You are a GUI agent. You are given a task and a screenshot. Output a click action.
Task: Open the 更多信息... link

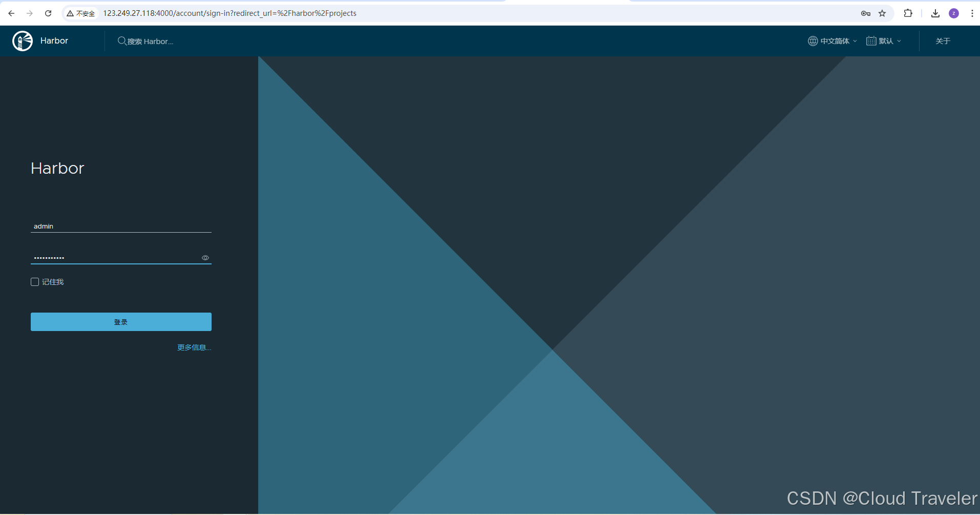(x=194, y=347)
